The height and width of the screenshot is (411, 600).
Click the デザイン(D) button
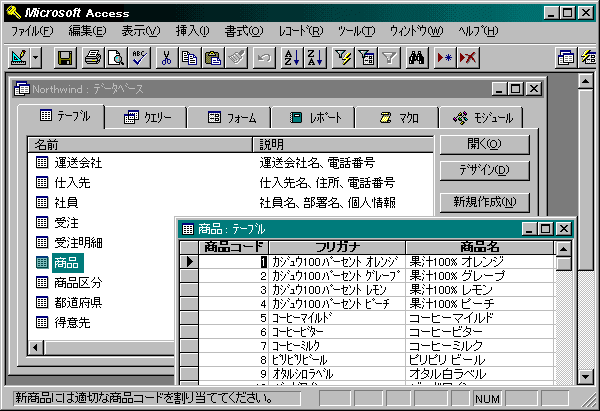pyautogui.click(x=485, y=170)
